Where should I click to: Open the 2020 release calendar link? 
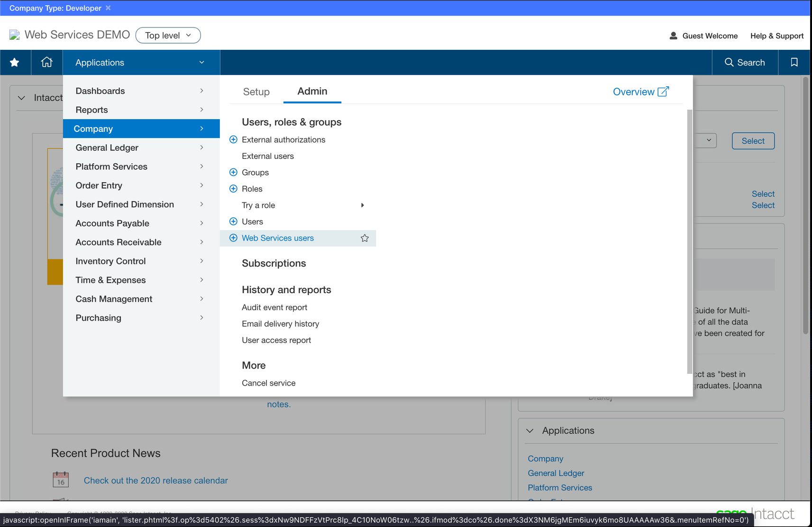tap(155, 481)
